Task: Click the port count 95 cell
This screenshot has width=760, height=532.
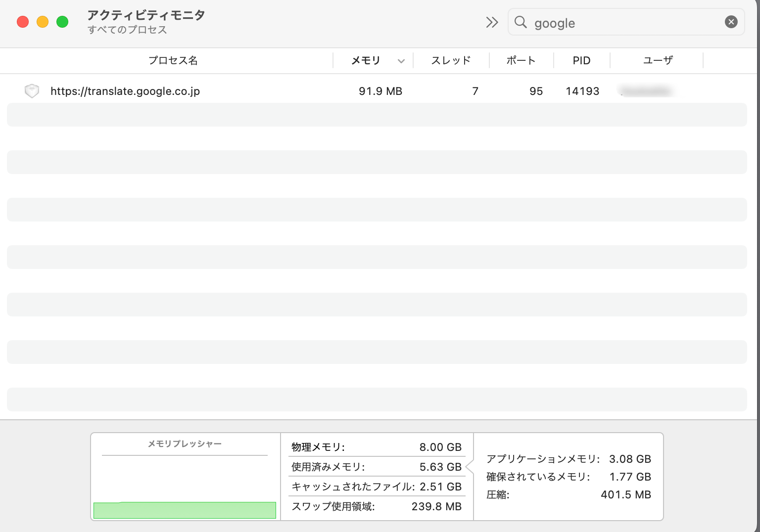Action: 536,91
